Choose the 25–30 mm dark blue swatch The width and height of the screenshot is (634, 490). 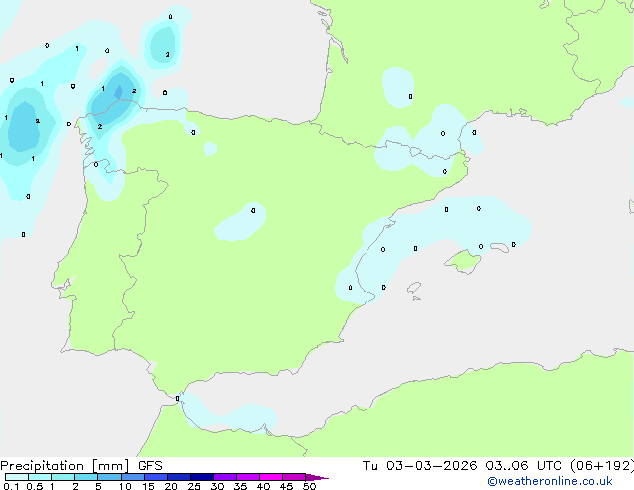(202, 477)
